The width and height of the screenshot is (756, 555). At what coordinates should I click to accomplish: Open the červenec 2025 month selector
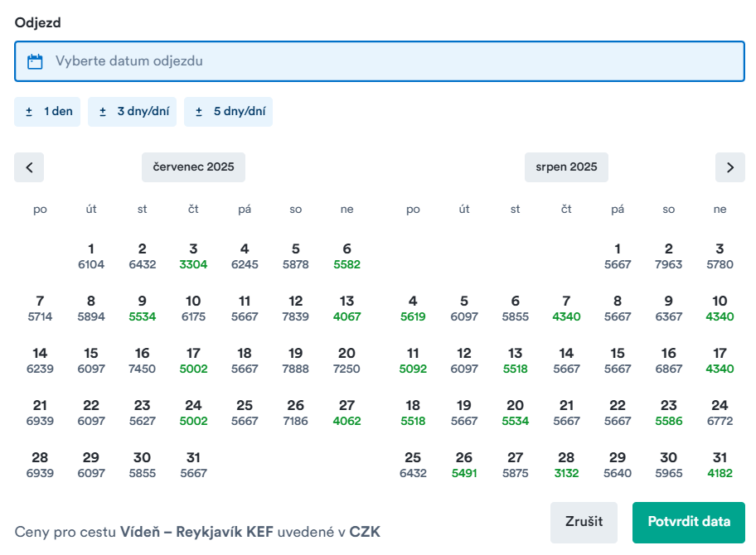pyautogui.click(x=193, y=167)
